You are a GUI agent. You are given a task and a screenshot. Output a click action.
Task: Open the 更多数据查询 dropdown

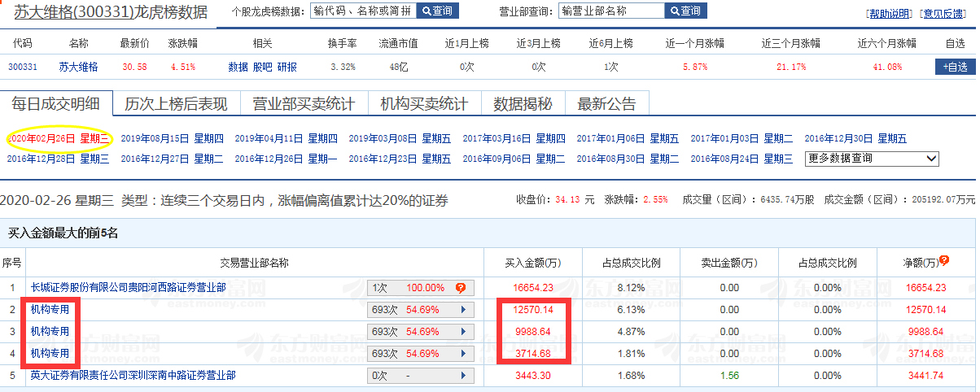(872, 159)
